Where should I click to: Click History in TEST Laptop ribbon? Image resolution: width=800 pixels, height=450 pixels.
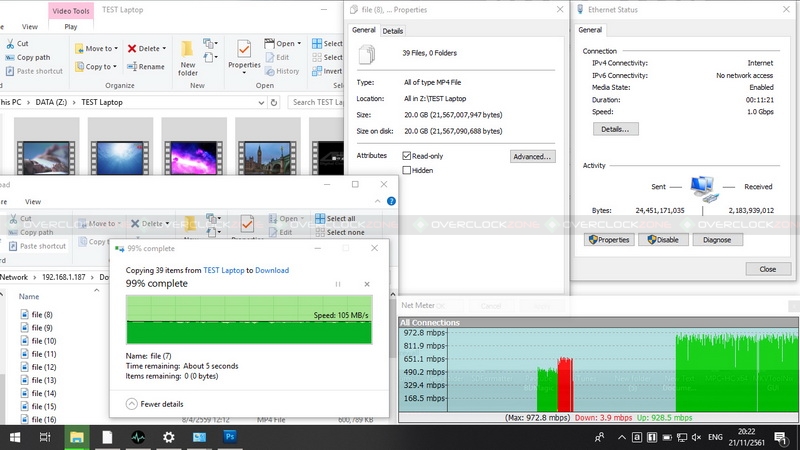tap(282, 71)
